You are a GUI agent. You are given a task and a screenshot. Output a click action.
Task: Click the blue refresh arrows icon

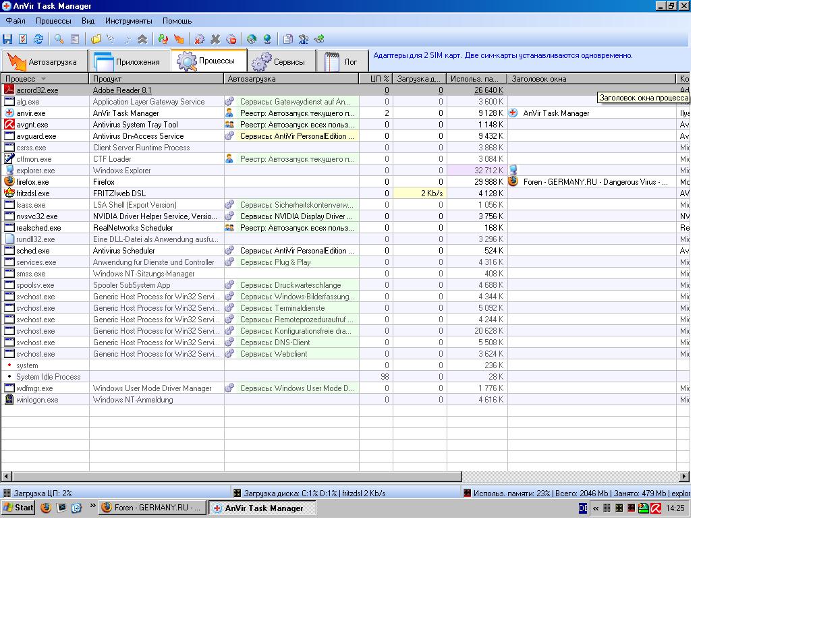[38, 39]
